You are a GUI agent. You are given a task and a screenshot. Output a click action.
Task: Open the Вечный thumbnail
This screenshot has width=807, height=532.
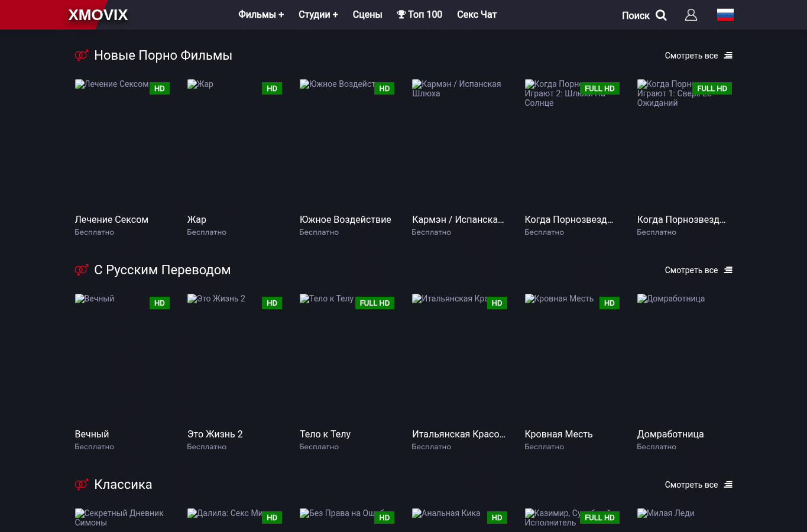coord(122,358)
